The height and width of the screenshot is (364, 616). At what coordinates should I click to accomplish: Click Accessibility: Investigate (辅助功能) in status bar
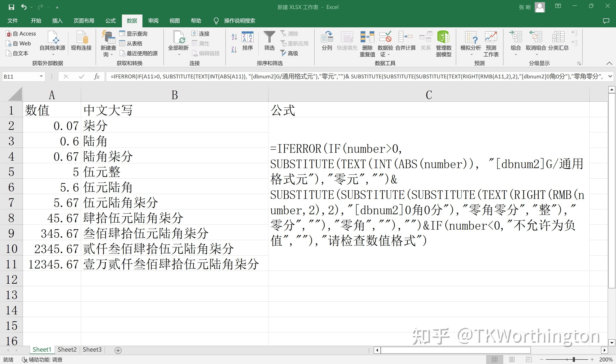pyautogui.click(x=42, y=360)
